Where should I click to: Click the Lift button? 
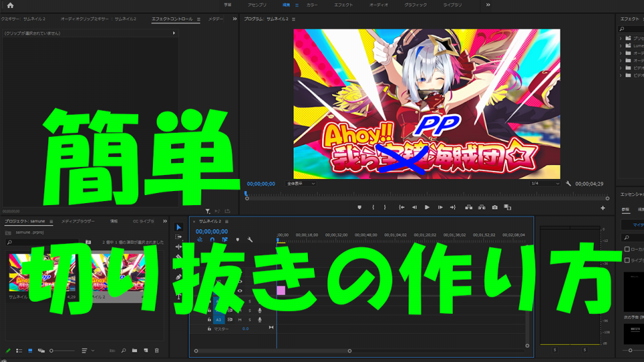tap(469, 208)
